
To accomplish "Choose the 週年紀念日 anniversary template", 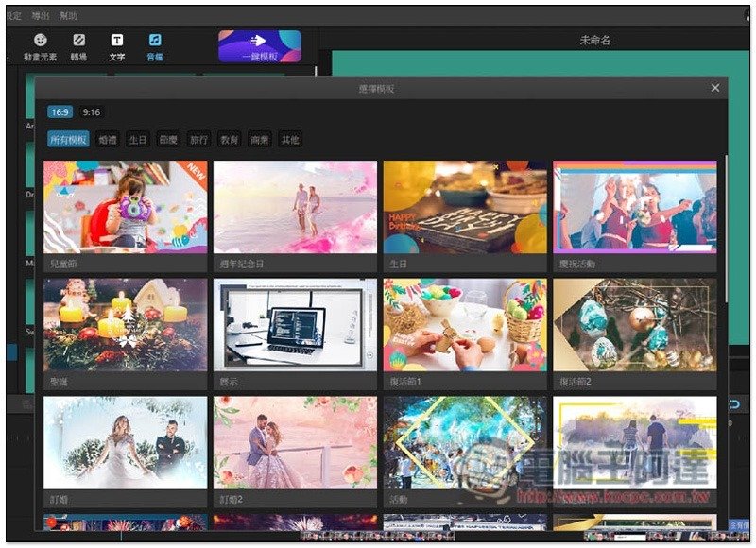I will (295, 208).
